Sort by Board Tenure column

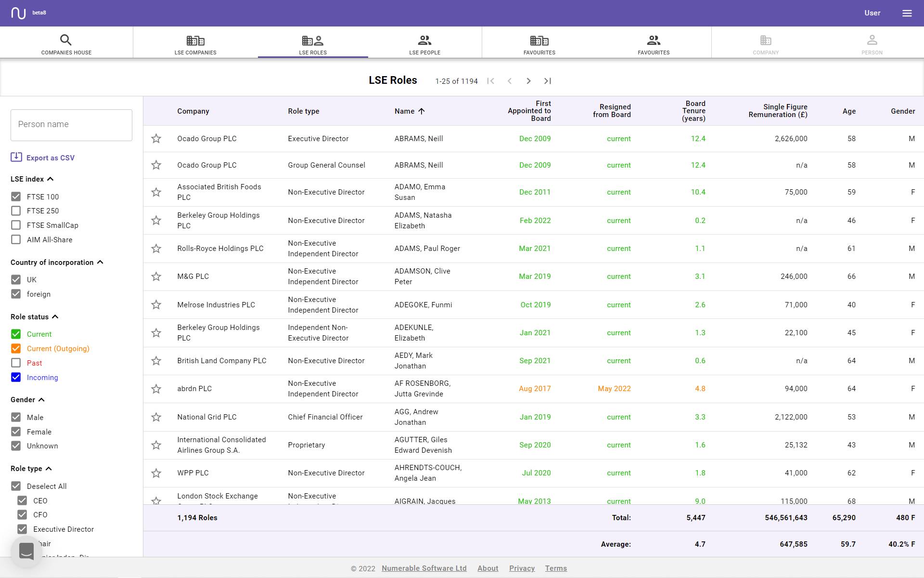(693, 111)
